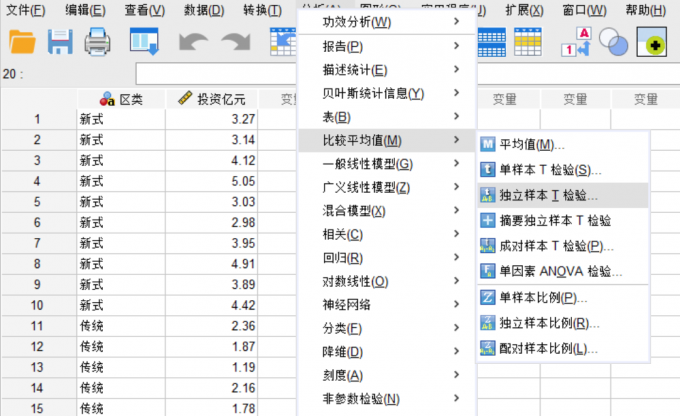Click the One-Sample Proportions Z icon
The height and width of the screenshot is (416, 680).
[x=487, y=298]
